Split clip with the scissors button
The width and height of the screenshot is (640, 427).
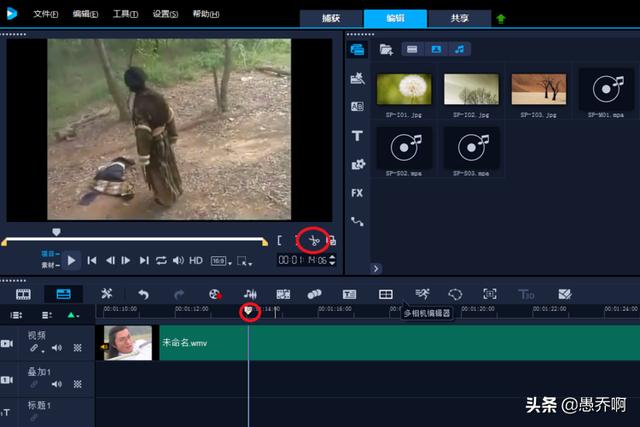coord(313,241)
